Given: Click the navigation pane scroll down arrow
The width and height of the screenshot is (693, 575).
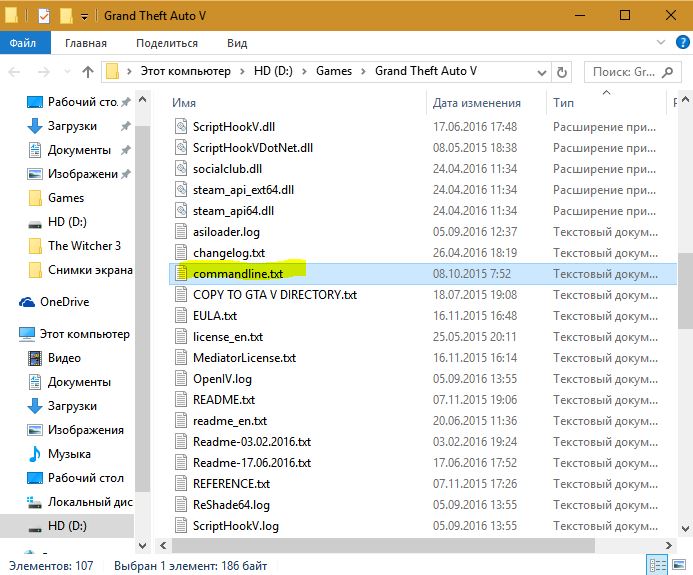Looking at the screenshot, I should tap(142, 545).
